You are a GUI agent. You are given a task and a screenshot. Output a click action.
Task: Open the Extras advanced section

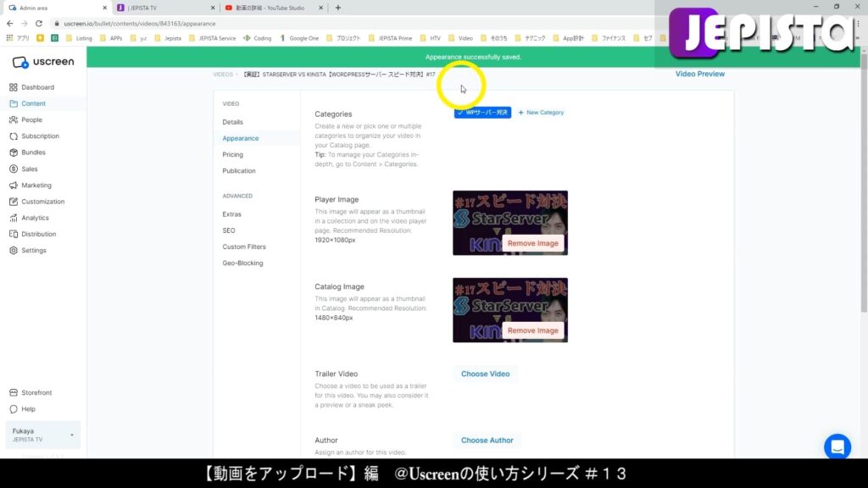pos(231,214)
